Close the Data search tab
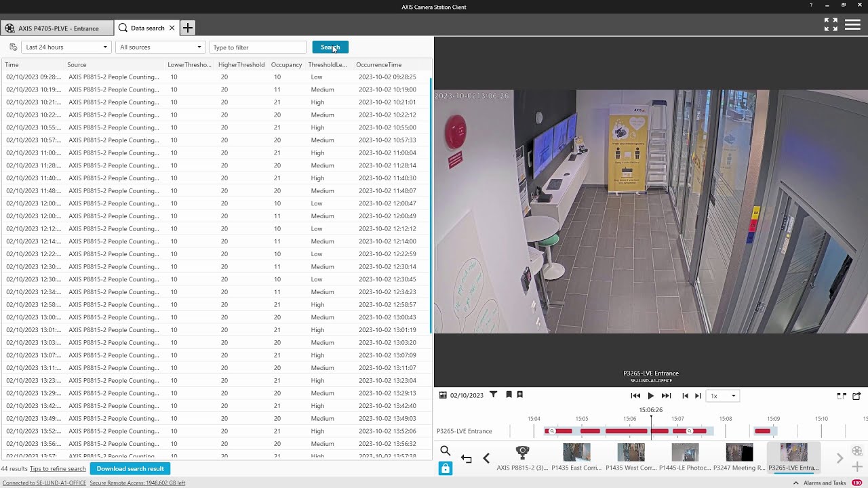Viewport: 868px width, 488px height. (x=172, y=28)
